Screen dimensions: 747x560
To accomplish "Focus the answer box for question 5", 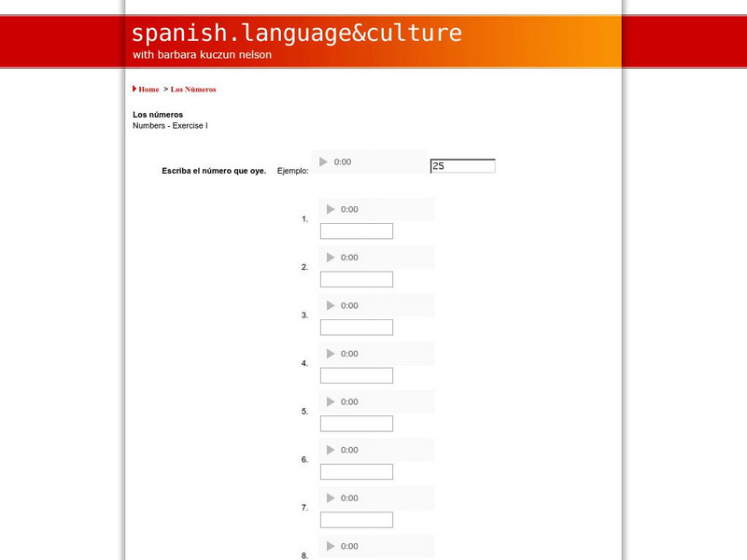I will tap(357, 424).
